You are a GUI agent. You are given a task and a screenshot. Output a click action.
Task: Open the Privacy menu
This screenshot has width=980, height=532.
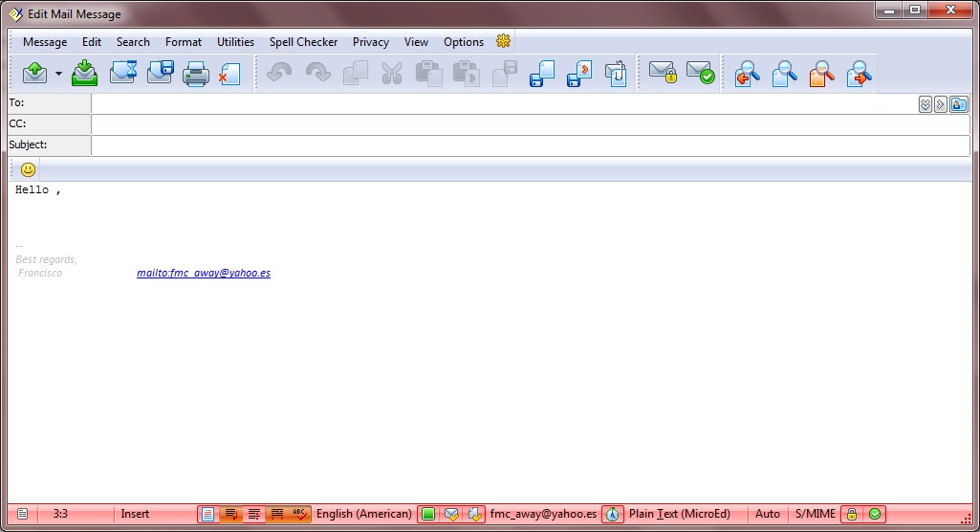tap(370, 42)
